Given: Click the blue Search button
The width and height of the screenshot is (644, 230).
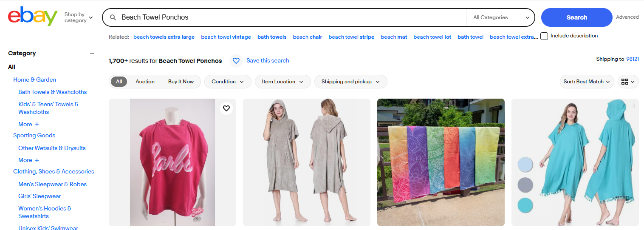Looking at the screenshot, I should coord(576,17).
